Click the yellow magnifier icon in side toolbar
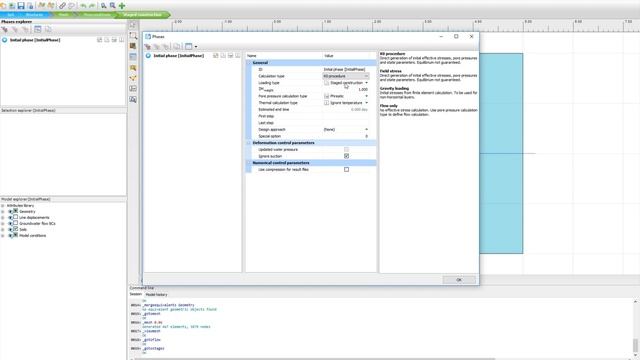 [x=133, y=68]
